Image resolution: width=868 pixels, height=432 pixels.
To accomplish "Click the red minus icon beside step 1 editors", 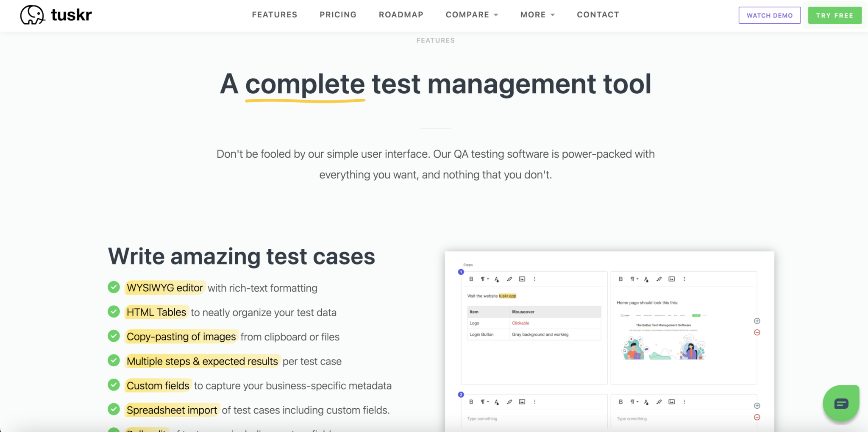I will (757, 332).
